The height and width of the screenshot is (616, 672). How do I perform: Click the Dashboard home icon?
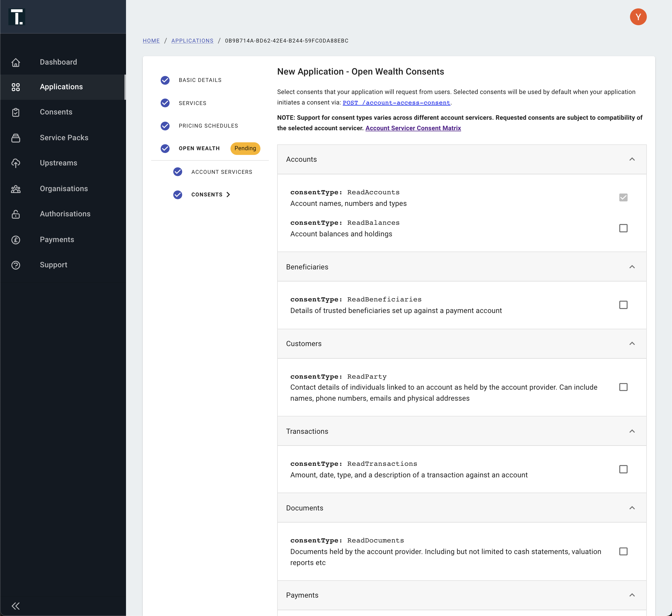click(16, 62)
